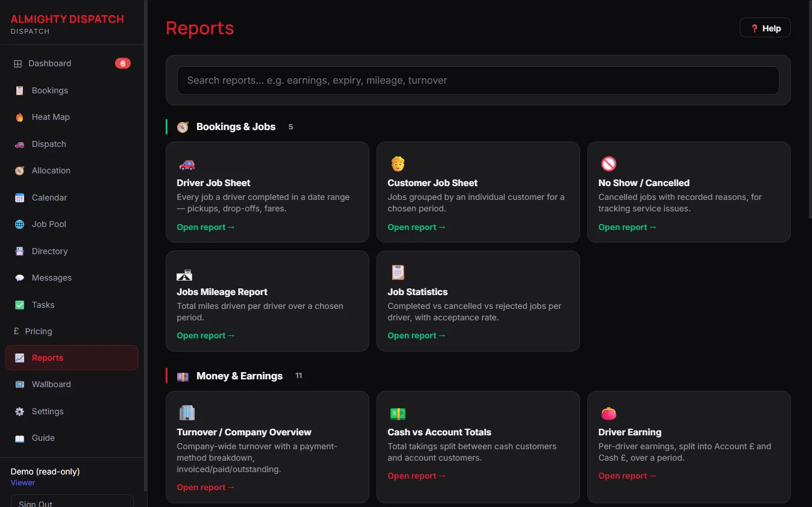Viewport: 812px width, 507px height.
Task: Click the Demo (read-only) user name
Action: tap(45, 472)
